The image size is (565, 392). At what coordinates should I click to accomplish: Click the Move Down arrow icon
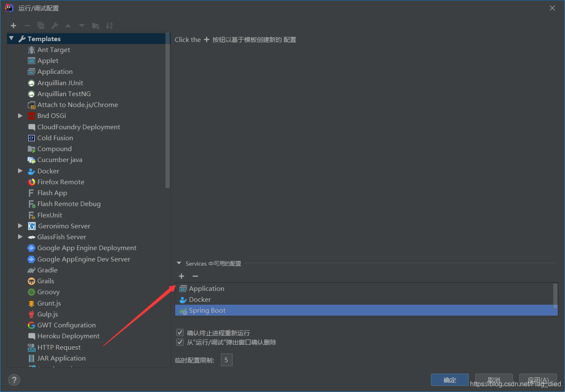82,26
